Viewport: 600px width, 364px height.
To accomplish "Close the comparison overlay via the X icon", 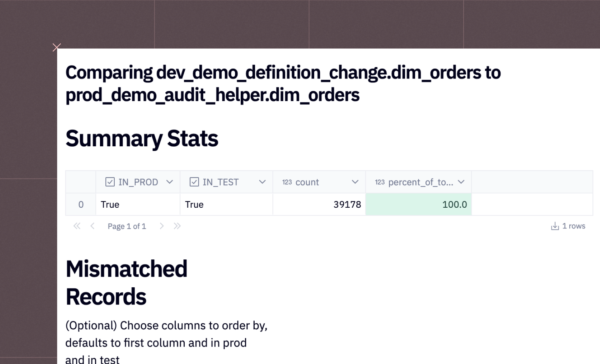I will point(56,47).
